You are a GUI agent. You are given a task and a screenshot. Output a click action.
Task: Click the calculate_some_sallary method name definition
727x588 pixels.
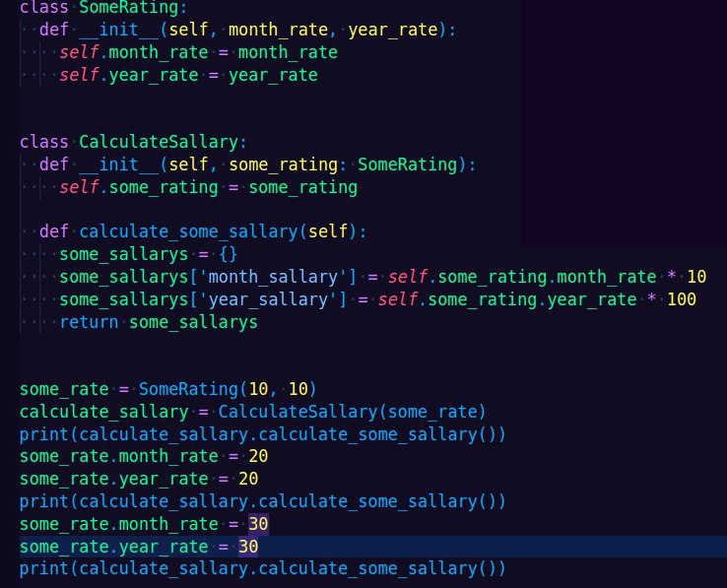(x=189, y=230)
